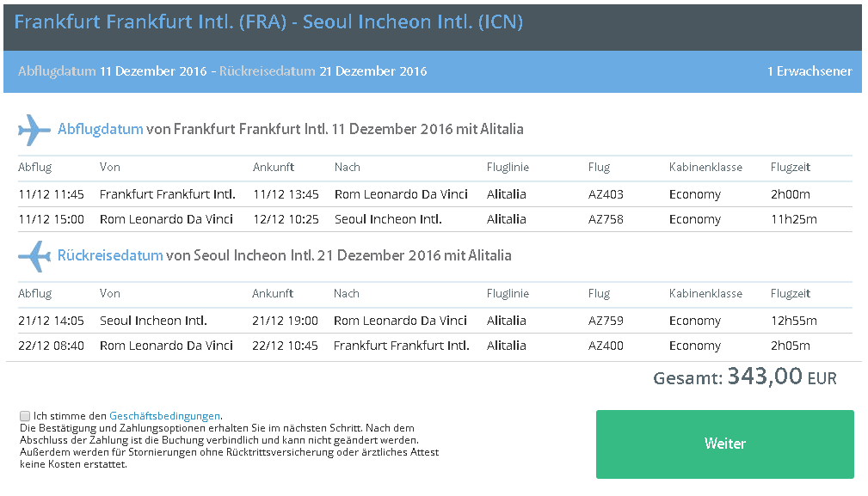
Task: Select flight number AZ400
Action: [606, 346]
